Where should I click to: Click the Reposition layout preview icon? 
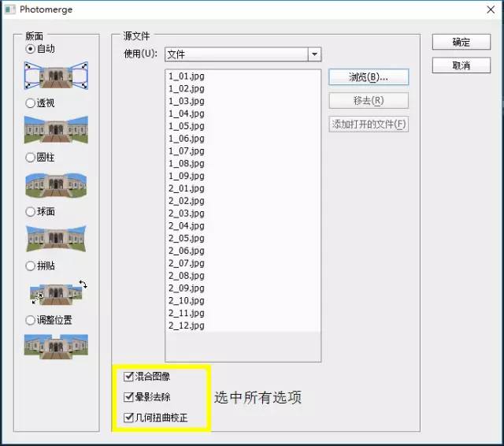click(56, 346)
